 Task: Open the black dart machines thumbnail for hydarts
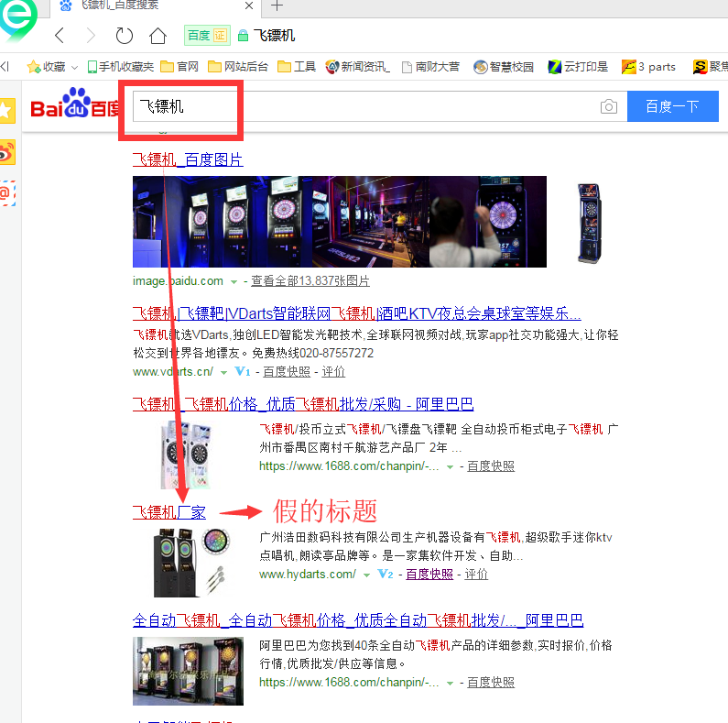coord(191,563)
